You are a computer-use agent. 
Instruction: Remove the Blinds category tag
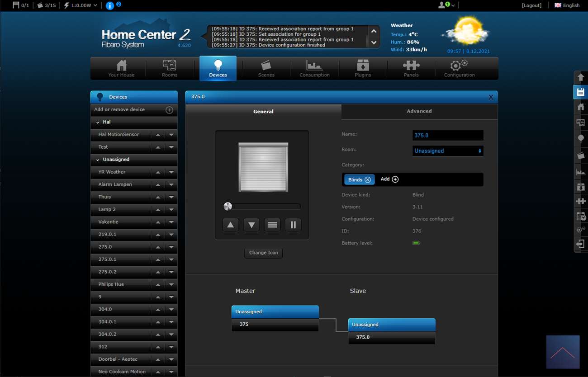[368, 179]
